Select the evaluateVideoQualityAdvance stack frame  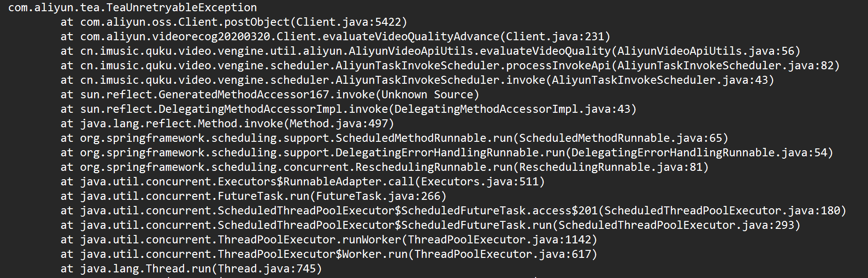335,37
